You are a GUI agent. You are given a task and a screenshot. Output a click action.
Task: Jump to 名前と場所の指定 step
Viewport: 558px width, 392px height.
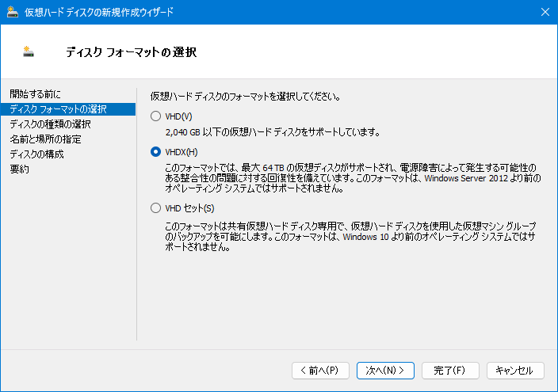pyautogui.click(x=45, y=139)
